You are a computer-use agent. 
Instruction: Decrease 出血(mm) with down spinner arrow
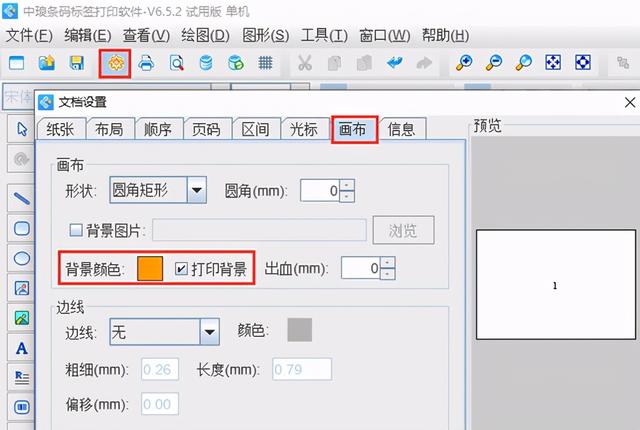pyautogui.click(x=387, y=274)
